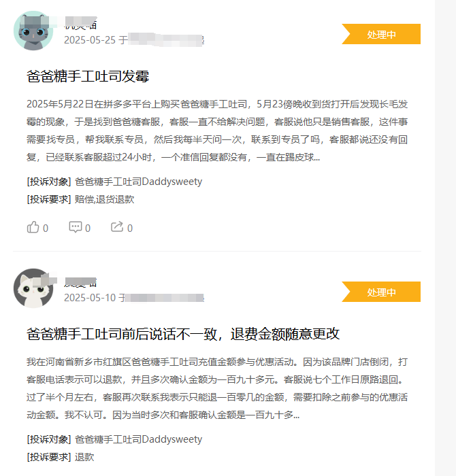Click the gray cat avatar of first poster
456x476 pixels.
[x=33, y=31]
